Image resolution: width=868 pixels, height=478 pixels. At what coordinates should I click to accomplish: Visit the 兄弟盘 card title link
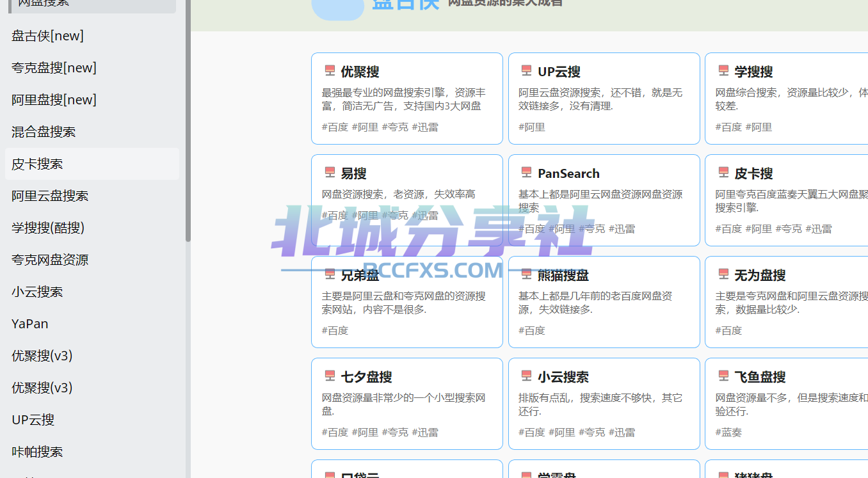click(x=360, y=275)
